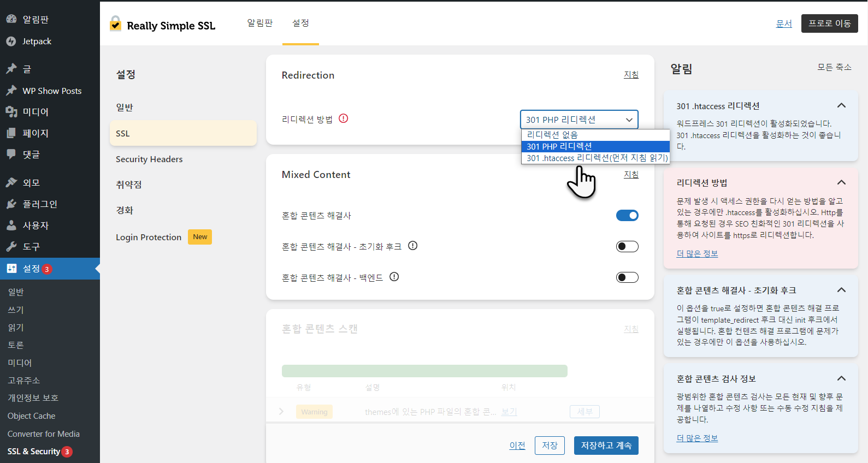Viewport: 868px width, 463px height.
Task: Open Login Protection settings section
Action: [x=149, y=237]
